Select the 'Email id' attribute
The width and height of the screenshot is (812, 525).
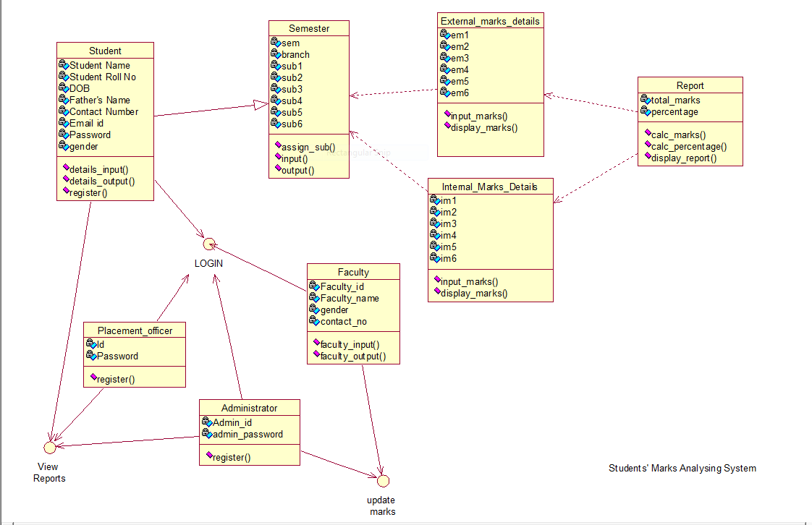click(86, 124)
